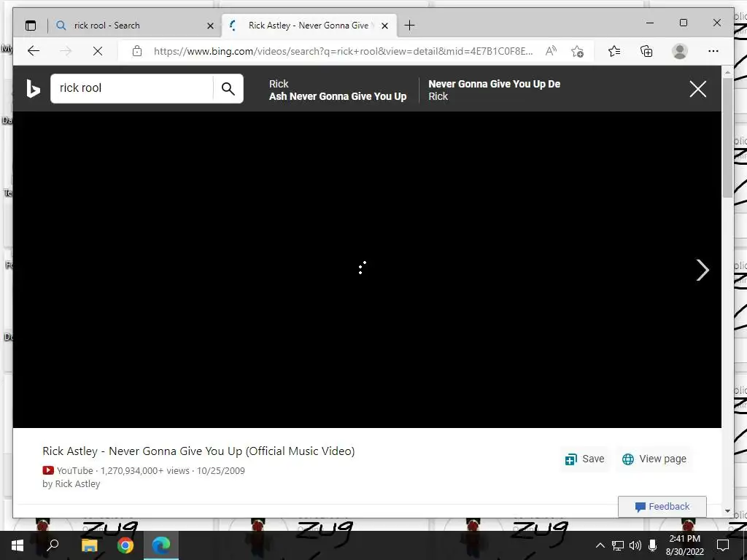
Task: Open the Rick Astley video title
Action: (198, 451)
